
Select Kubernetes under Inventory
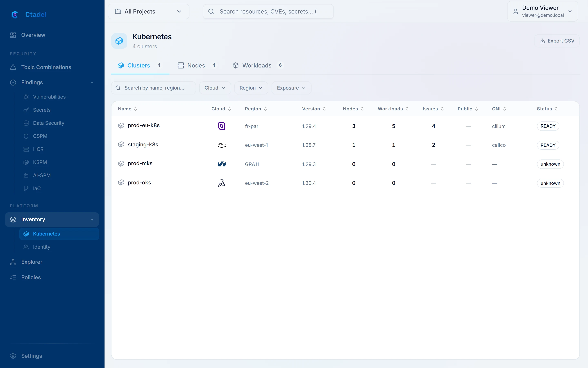click(59, 234)
